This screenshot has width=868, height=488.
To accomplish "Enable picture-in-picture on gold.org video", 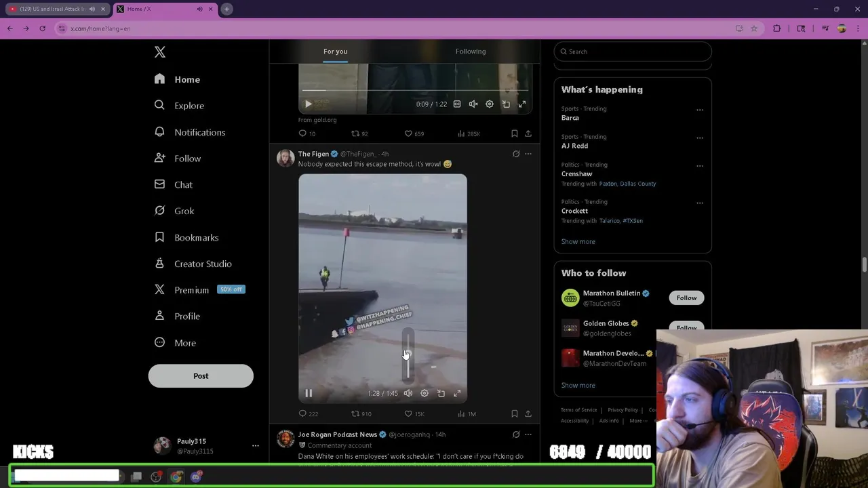I will pos(506,104).
